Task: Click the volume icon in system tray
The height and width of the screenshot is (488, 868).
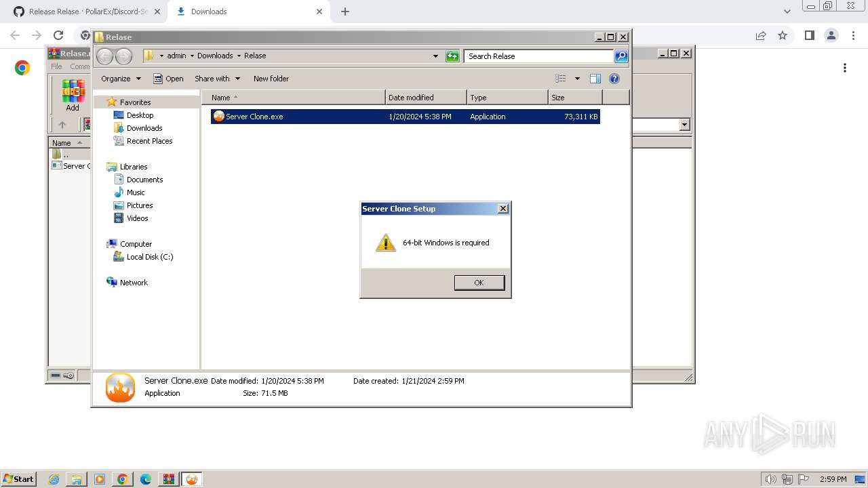Action: point(770,479)
